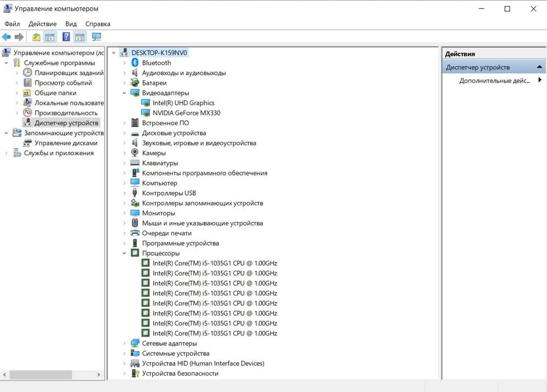Click the Процессоры chip icon
The image size is (547, 392).
pos(135,253)
